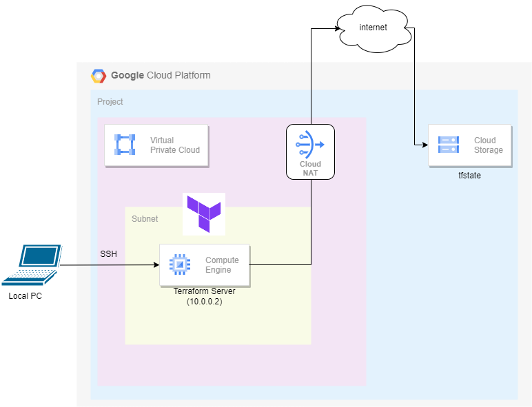Select the purple Terraform logo
The width and height of the screenshot is (532, 407).
pyautogui.click(x=204, y=214)
